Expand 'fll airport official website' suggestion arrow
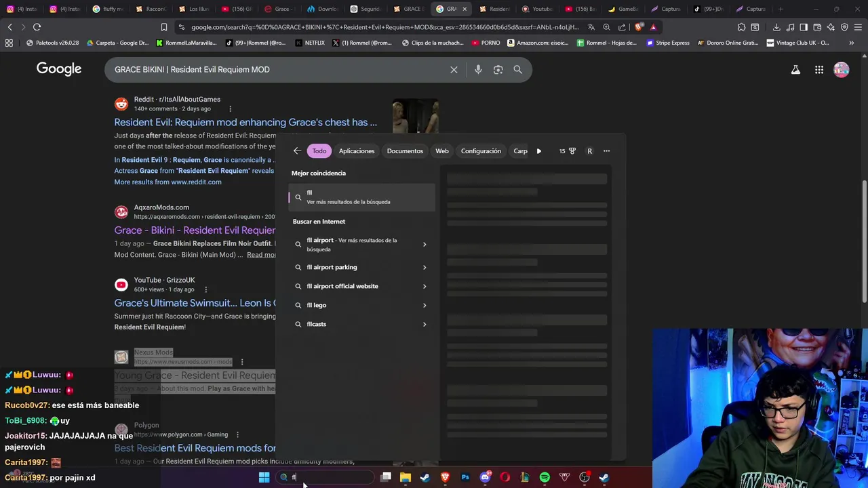 (425, 286)
